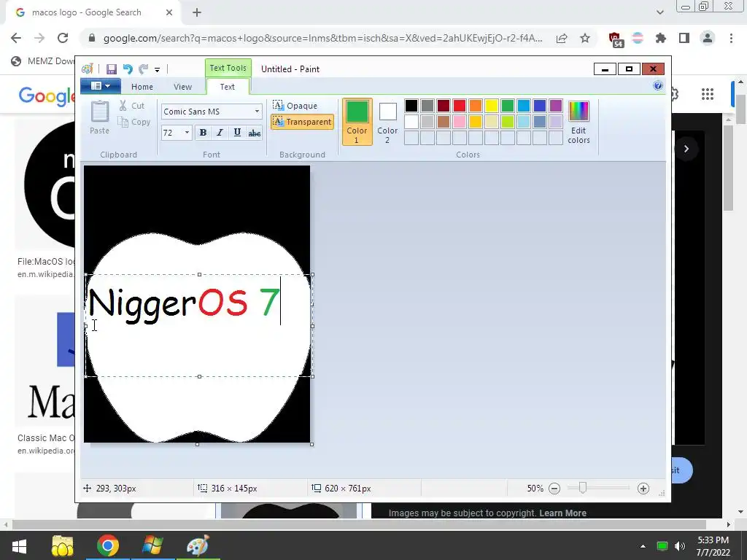Expand Customize Quick Access Toolbar arrow

(158, 69)
